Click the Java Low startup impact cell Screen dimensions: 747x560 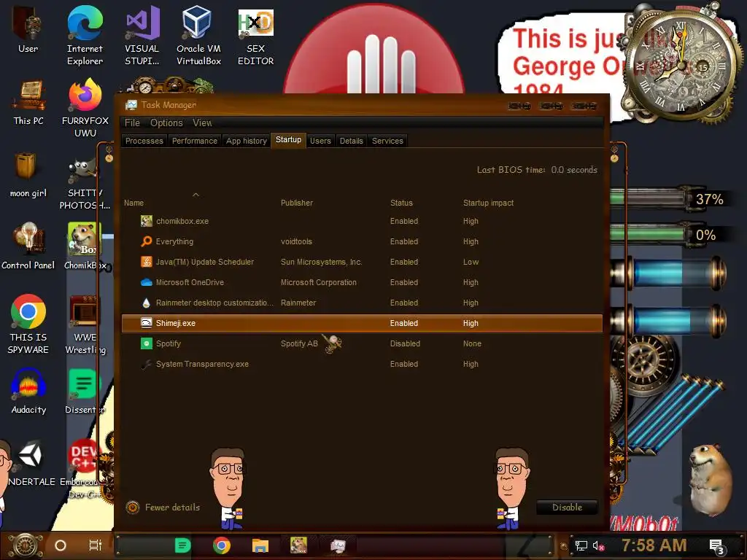(471, 262)
